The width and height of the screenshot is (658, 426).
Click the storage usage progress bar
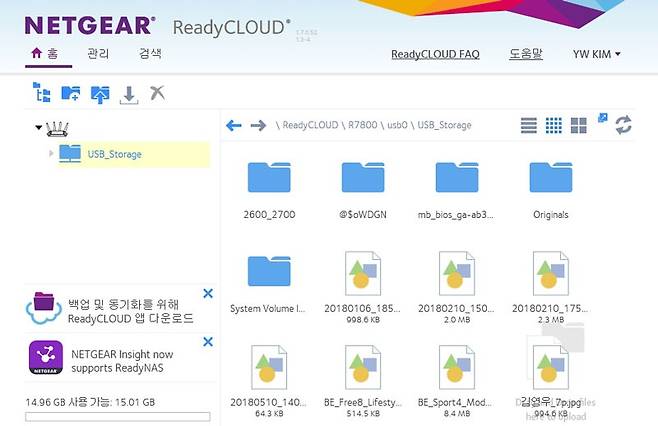pyautogui.click(x=118, y=416)
